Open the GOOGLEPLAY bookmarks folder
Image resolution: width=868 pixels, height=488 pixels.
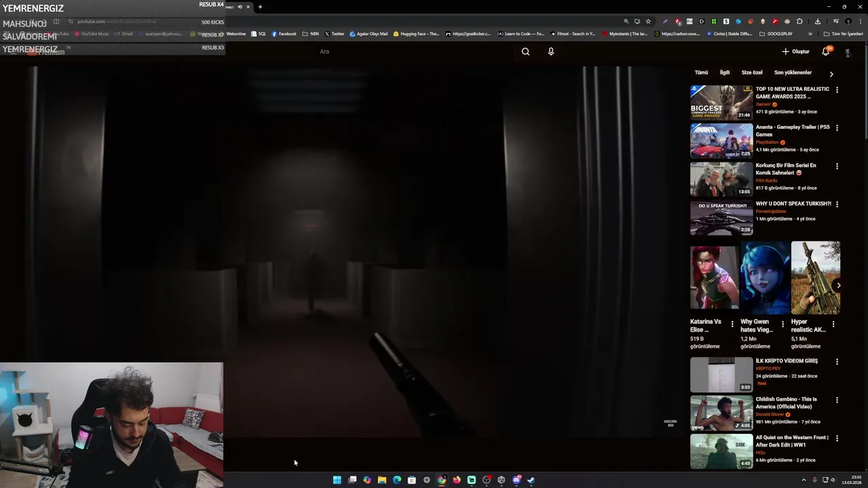[x=776, y=34]
